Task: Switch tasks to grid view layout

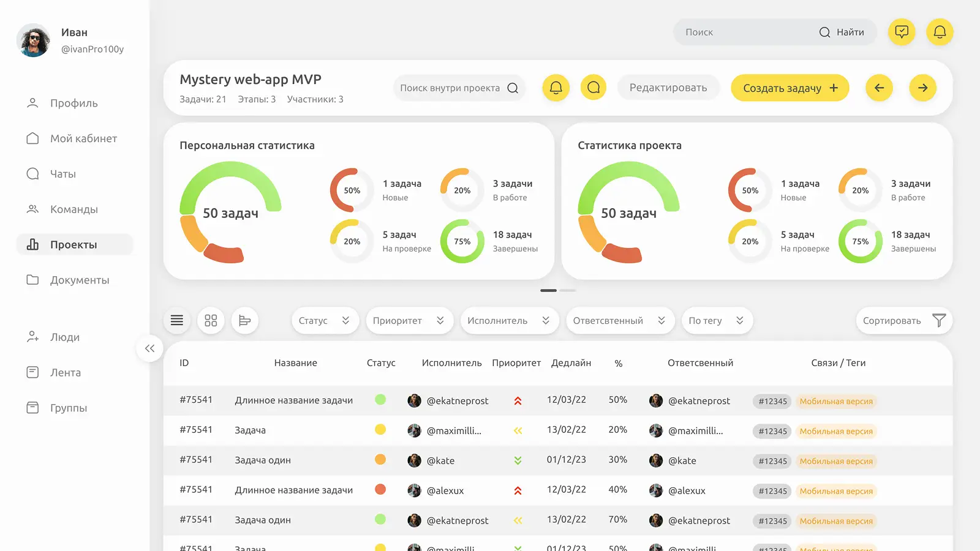Action: (x=211, y=320)
